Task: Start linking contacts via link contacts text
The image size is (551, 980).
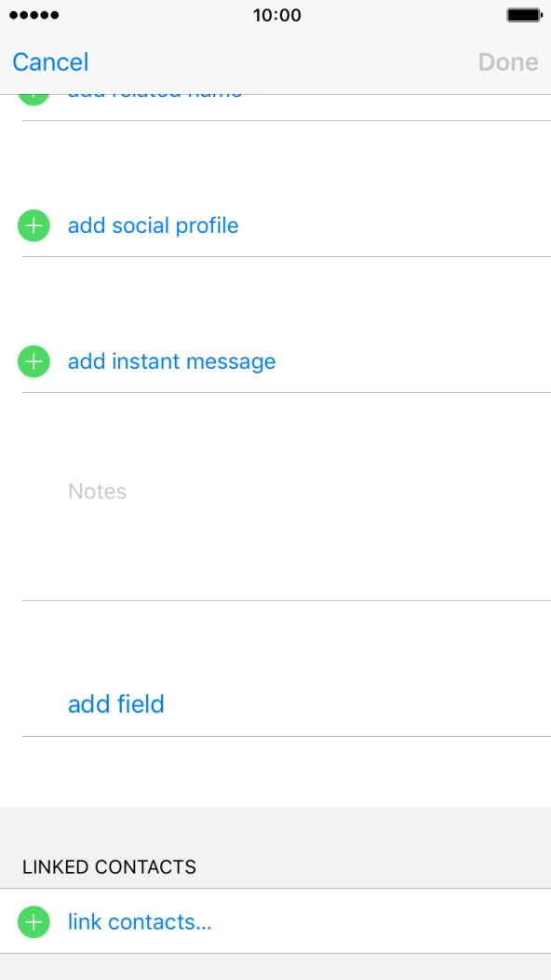Action: 139,922
